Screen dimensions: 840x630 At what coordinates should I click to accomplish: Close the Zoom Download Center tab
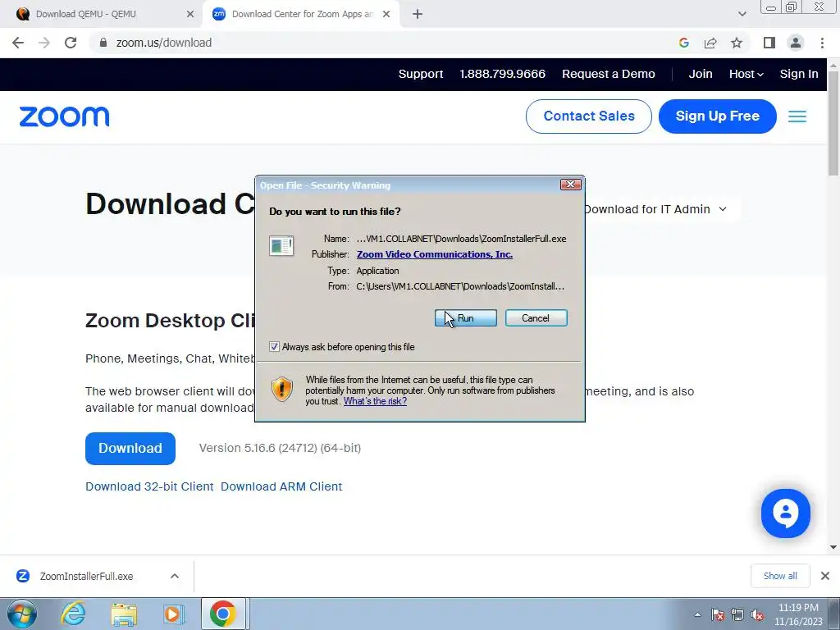click(386, 14)
